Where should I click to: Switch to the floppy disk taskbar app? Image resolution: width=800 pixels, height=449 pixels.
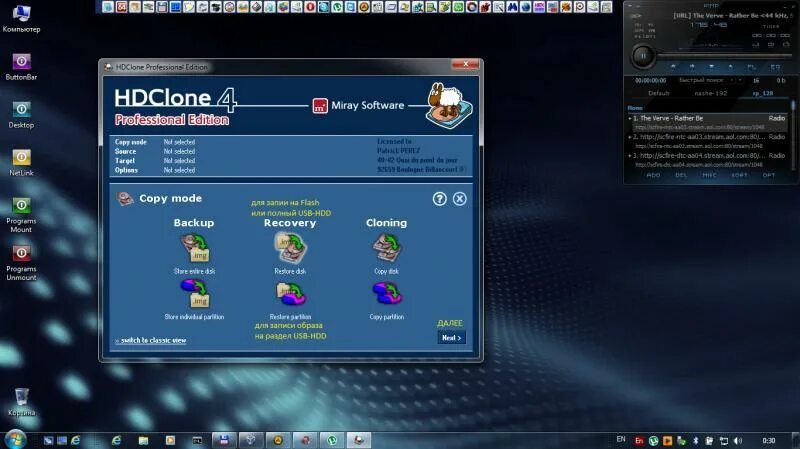click(x=224, y=440)
